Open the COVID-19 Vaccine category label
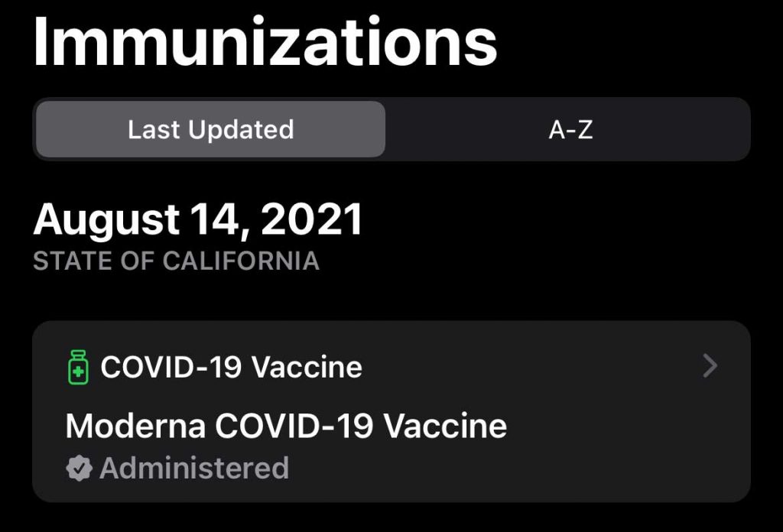This screenshot has height=532, width=783. point(231,367)
